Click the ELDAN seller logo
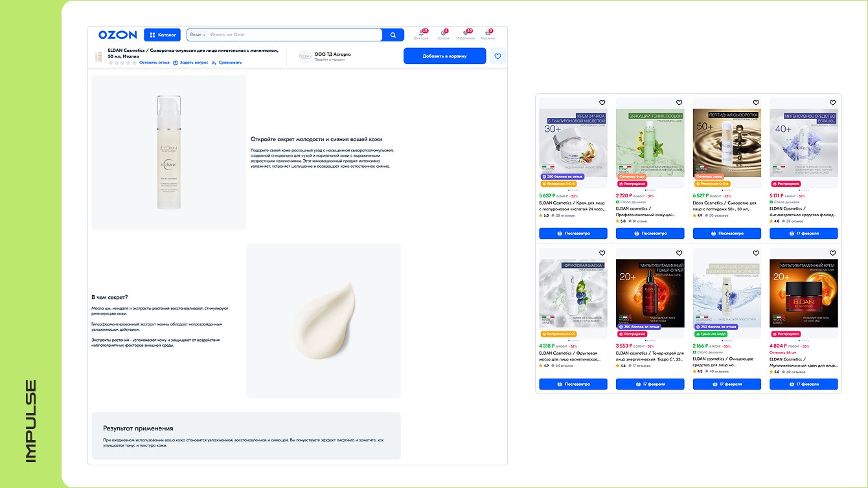Screen dimensions: 868x488 tap(305, 56)
